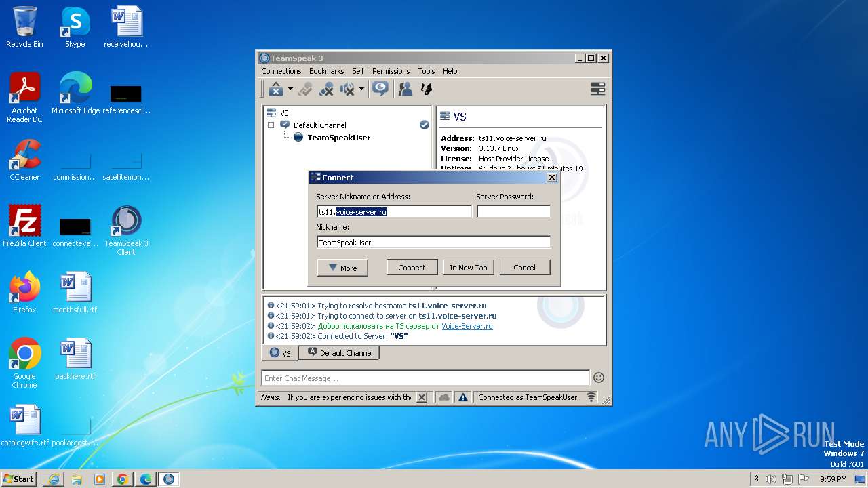The width and height of the screenshot is (868, 488).
Task: Expand the More options button
Action: (342, 268)
